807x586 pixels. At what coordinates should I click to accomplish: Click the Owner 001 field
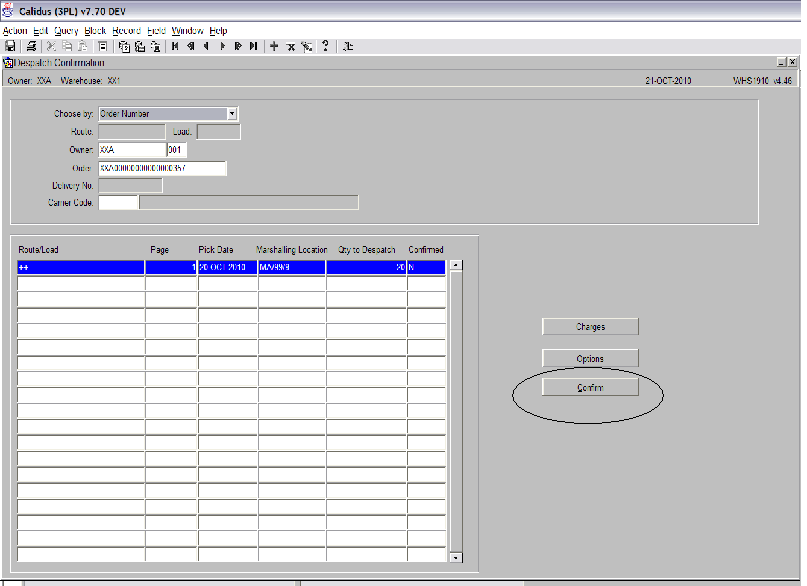point(177,150)
